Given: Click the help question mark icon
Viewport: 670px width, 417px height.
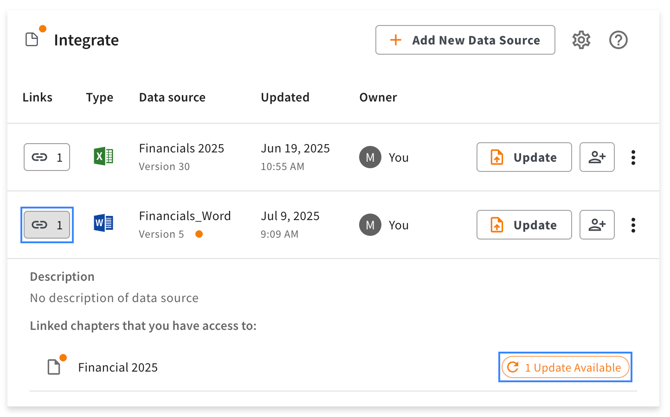Looking at the screenshot, I should (618, 40).
